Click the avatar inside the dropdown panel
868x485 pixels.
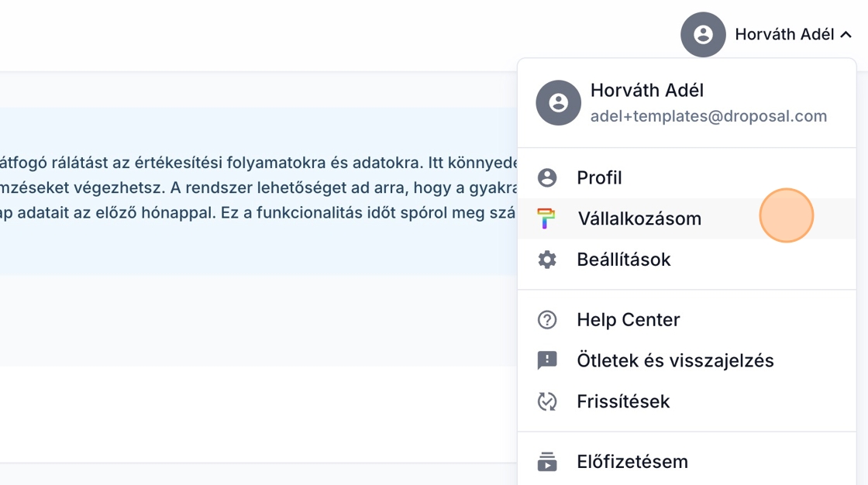tap(558, 103)
